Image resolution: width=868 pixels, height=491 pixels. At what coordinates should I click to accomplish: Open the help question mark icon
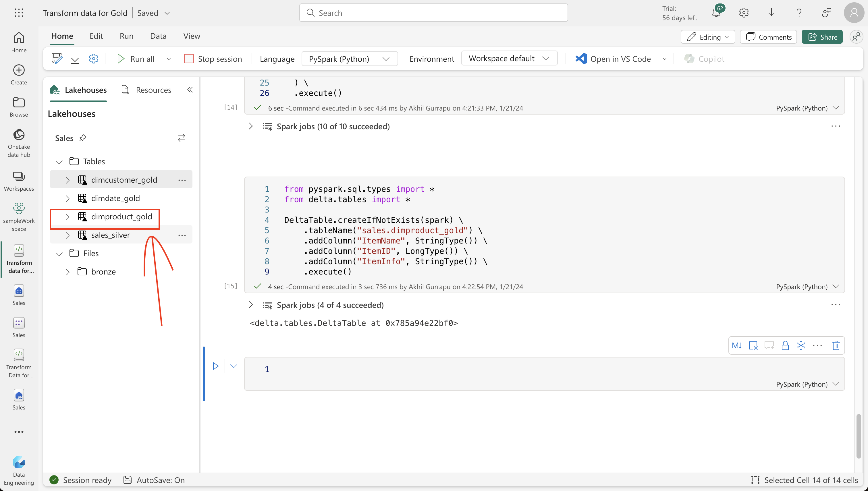[x=799, y=13]
